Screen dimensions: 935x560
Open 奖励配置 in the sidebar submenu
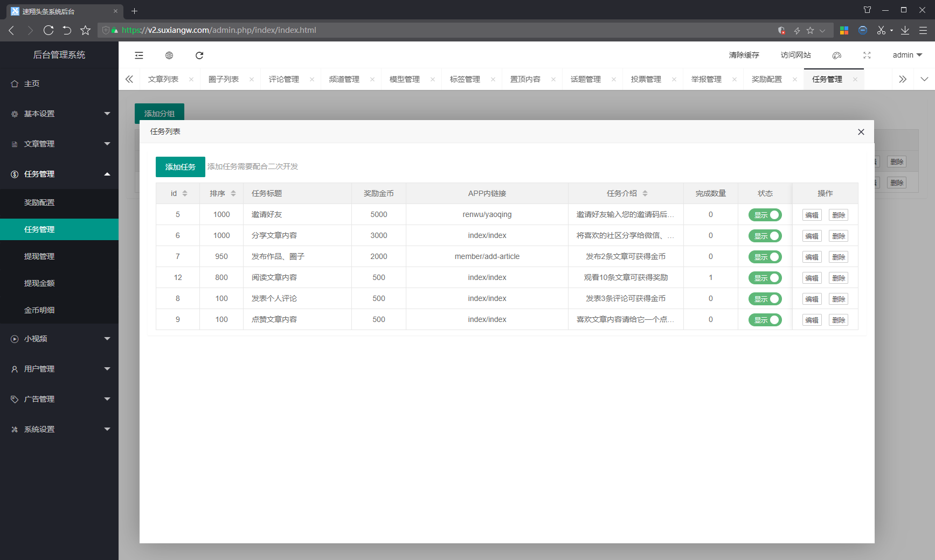point(59,202)
